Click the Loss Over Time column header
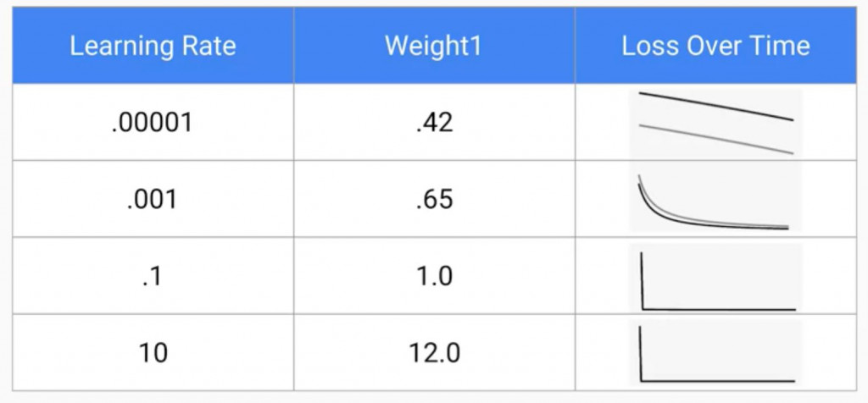Screen dimensions: 868x403 click(715, 46)
